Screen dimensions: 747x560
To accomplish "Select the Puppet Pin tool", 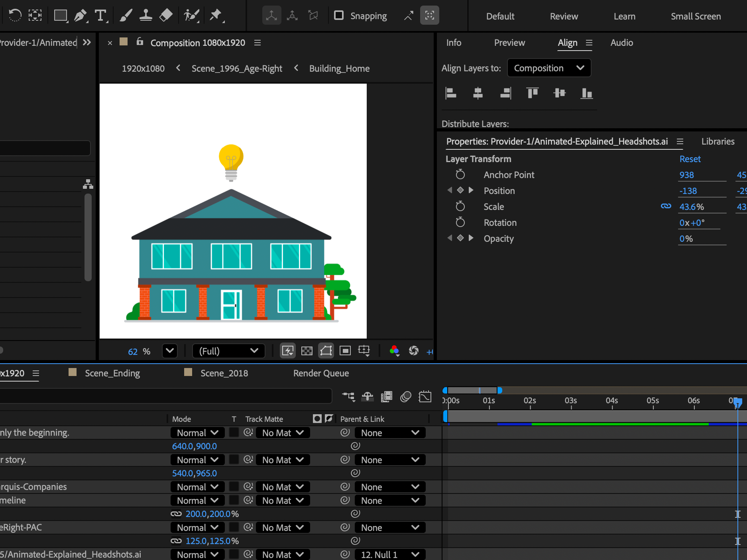I will tap(216, 16).
